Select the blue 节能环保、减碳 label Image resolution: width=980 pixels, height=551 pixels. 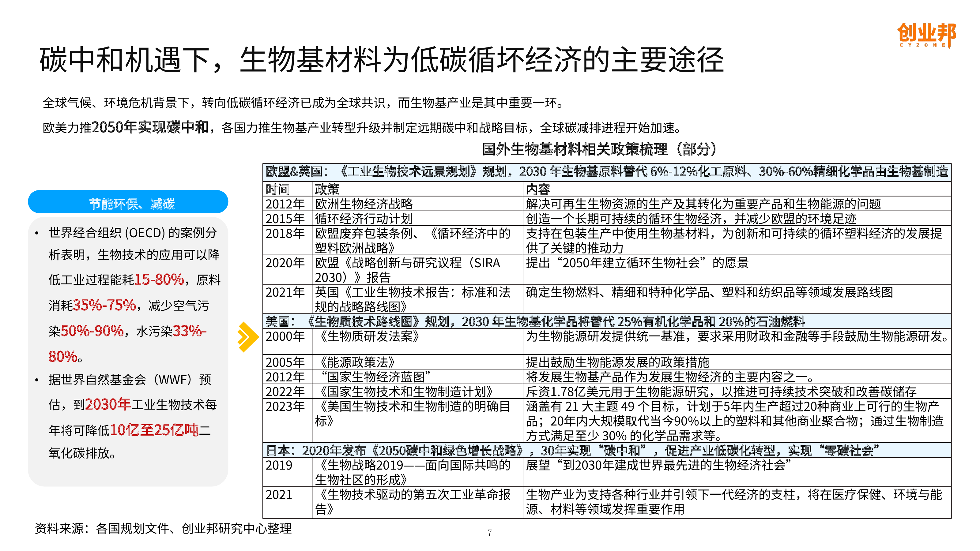(128, 201)
